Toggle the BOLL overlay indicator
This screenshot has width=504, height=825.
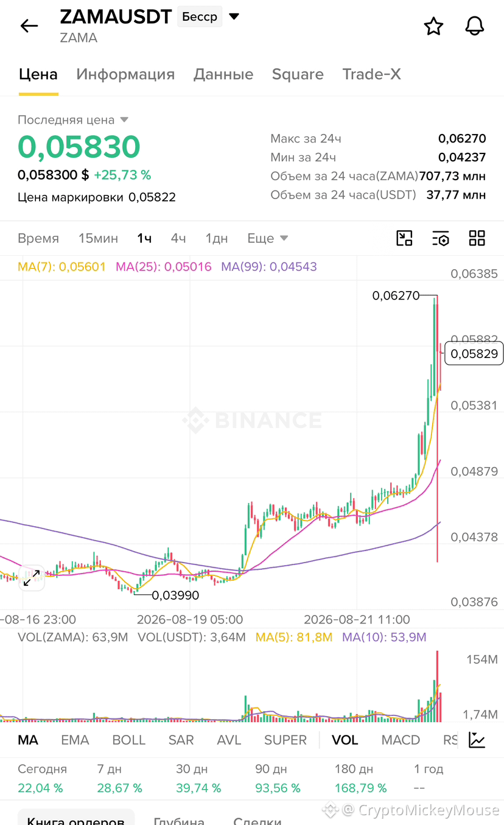pos(129,740)
